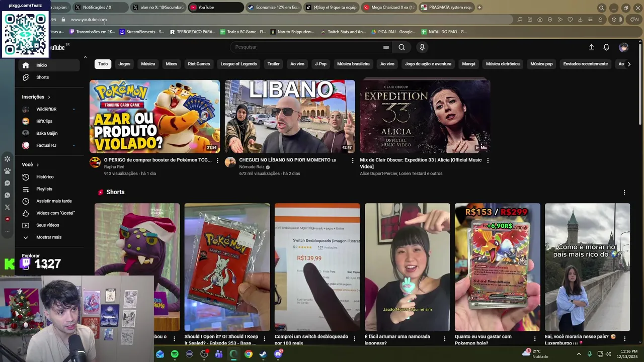Show hidden system tray icons chevron

tap(579, 354)
